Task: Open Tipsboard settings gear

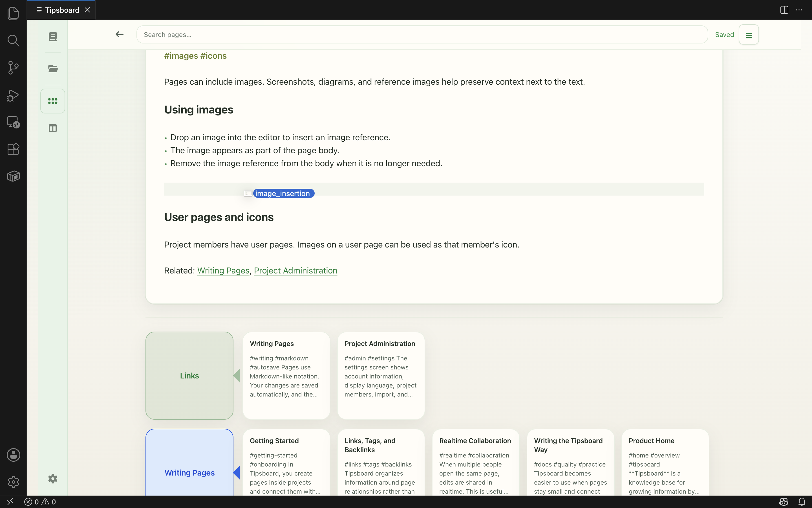Action: 53,478
